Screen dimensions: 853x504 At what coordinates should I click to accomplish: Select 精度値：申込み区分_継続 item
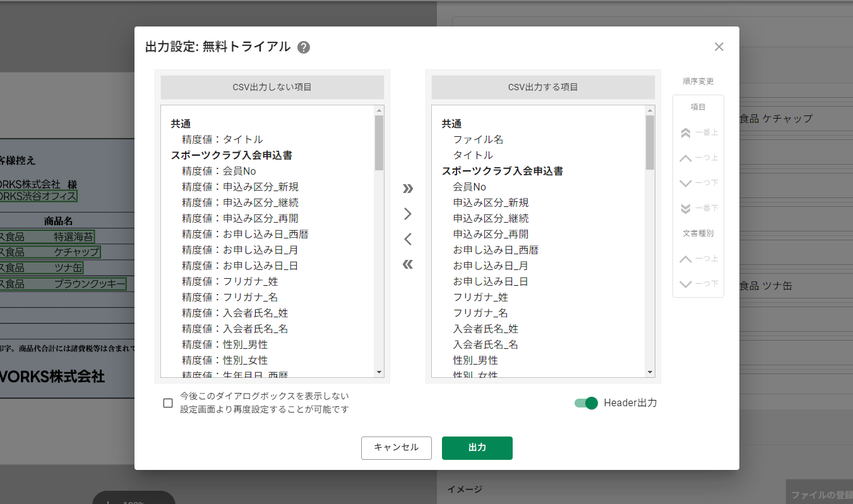240,202
